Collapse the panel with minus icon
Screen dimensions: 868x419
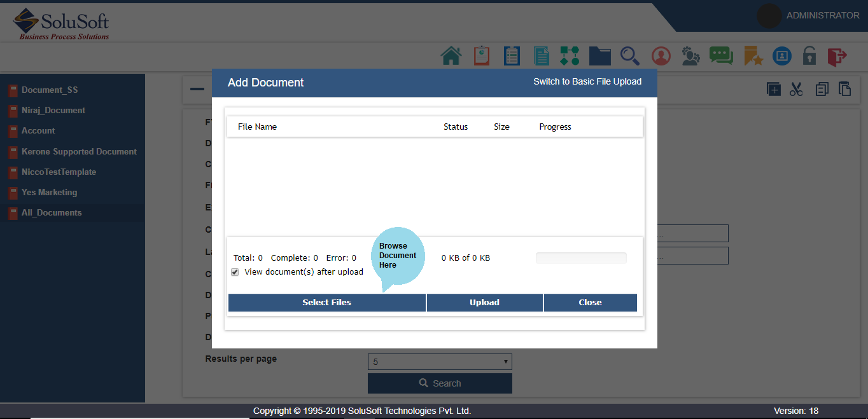click(x=197, y=89)
